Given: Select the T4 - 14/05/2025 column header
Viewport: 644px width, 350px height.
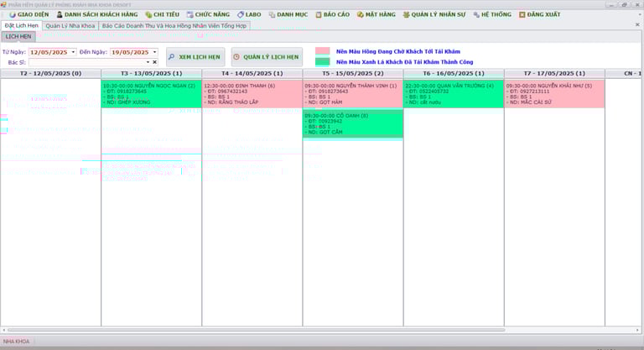Looking at the screenshot, I should [x=252, y=73].
